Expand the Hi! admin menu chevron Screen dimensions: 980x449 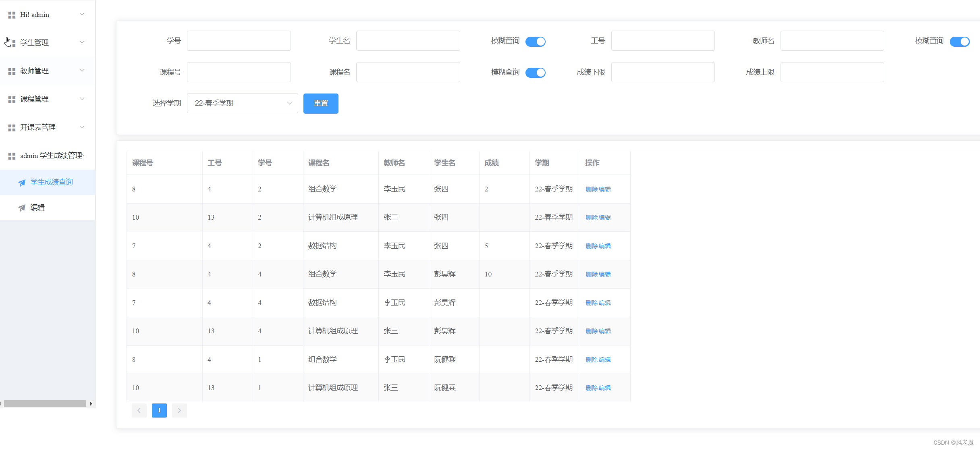tap(82, 14)
